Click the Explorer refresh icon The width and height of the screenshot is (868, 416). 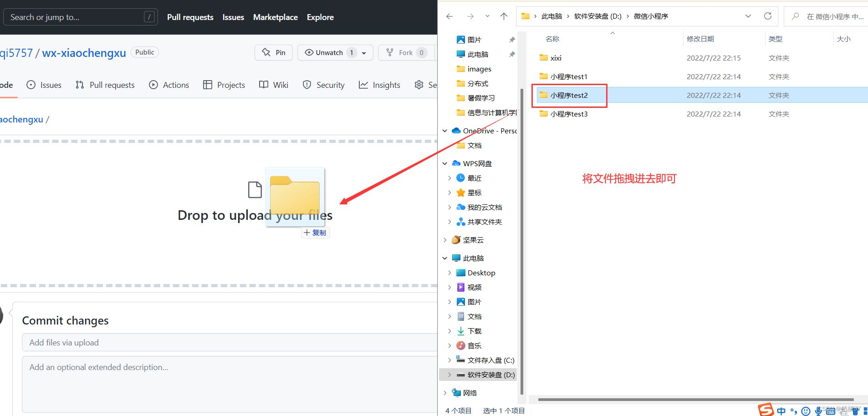coord(768,16)
